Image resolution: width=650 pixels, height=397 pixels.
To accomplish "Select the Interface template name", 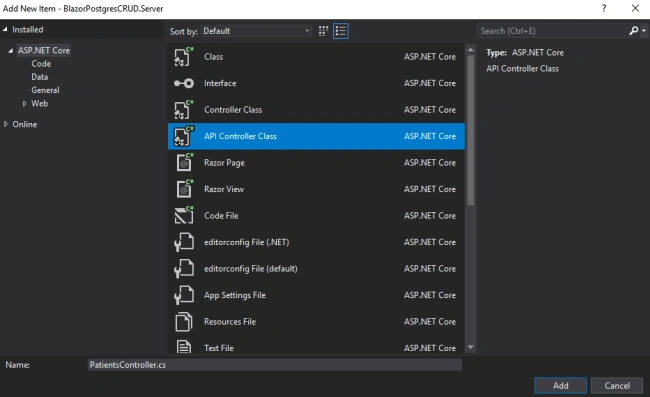I will 220,83.
